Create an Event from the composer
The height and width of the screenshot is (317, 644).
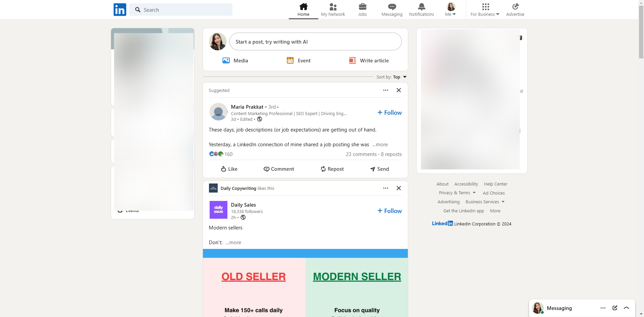(x=299, y=60)
